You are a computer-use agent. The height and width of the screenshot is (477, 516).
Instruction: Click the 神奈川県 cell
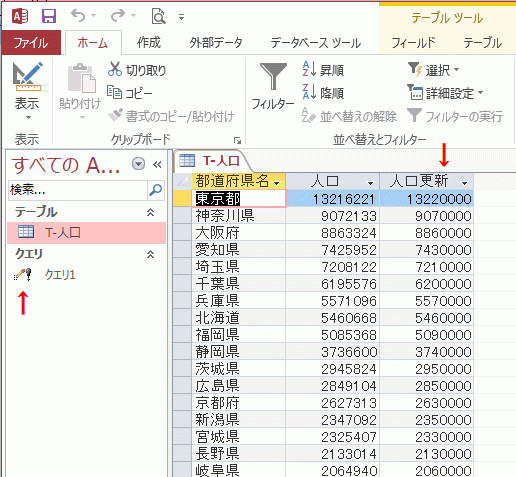pos(239,216)
